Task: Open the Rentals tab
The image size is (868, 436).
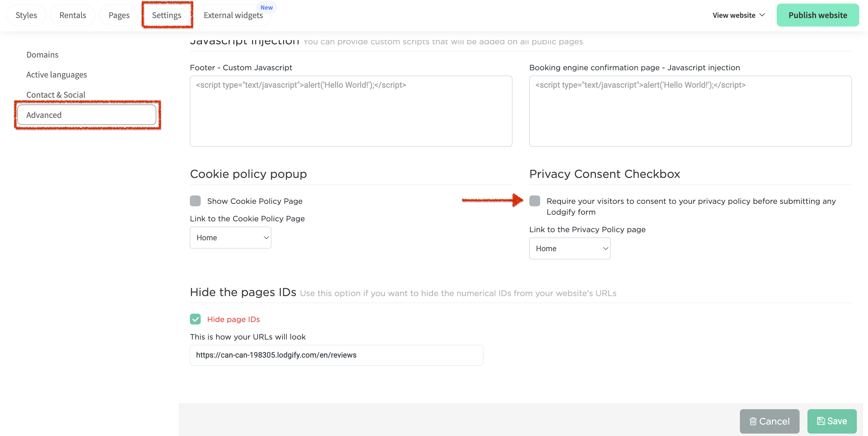Action: pyautogui.click(x=73, y=15)
